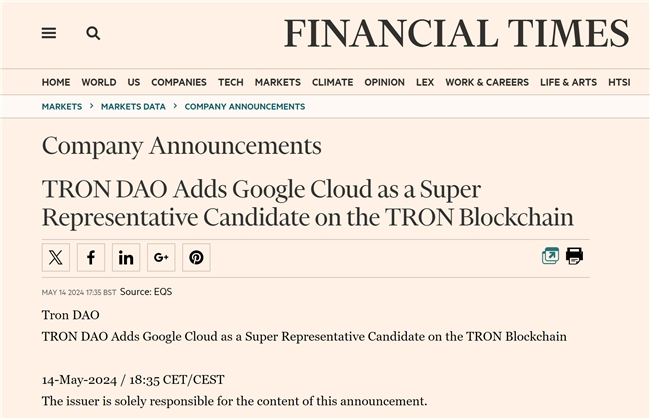Viewport: 650px width, 419px height.
Task: Share article on Pinterest
Action: (196, 257)
